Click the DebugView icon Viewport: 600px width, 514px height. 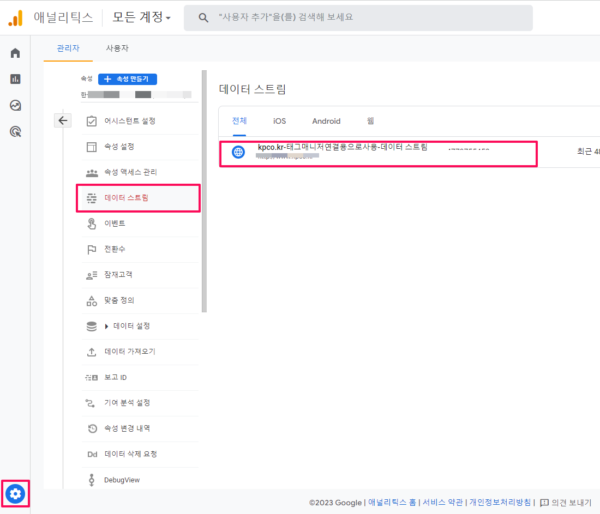[91, 480]
